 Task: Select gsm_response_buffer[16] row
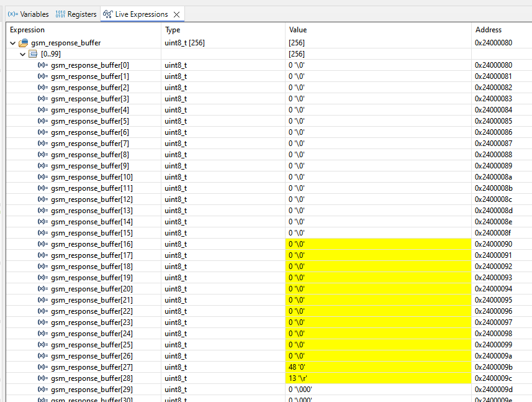coord(269,244)
